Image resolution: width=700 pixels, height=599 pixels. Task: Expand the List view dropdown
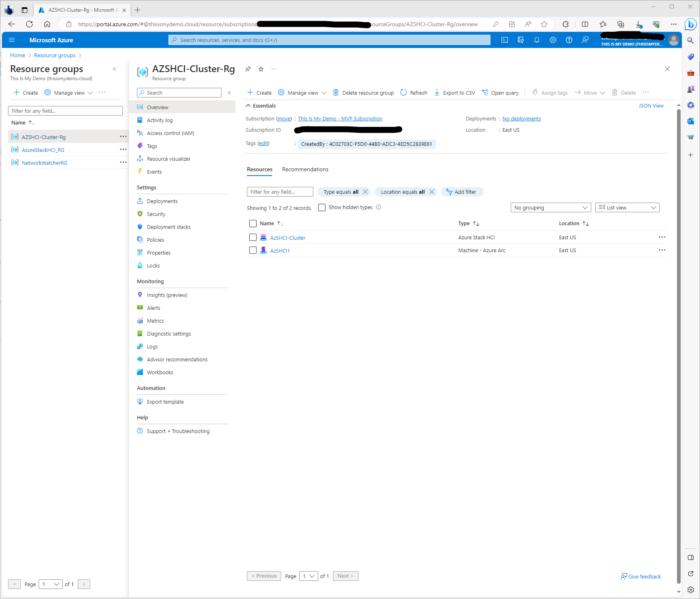pos(627,207)
